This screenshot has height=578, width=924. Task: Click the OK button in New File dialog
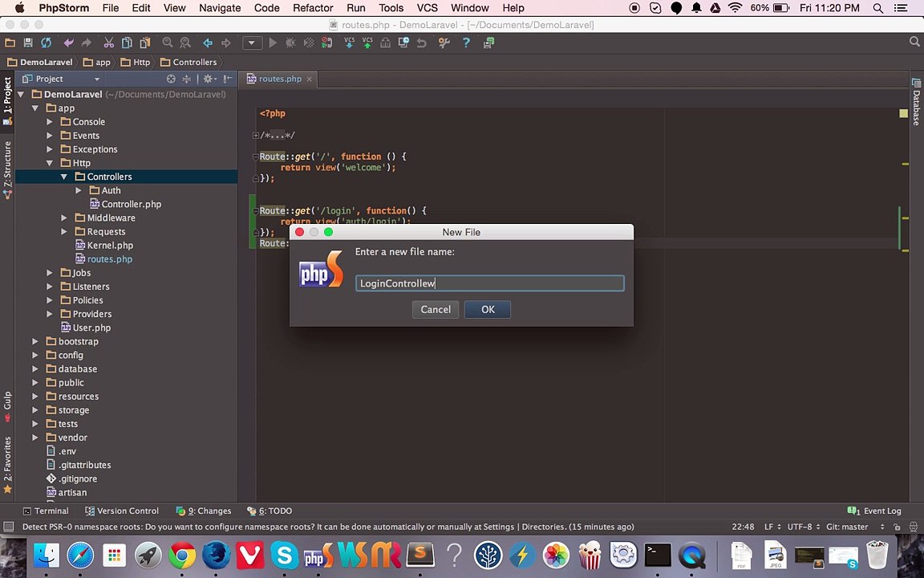tap(488, 309)
